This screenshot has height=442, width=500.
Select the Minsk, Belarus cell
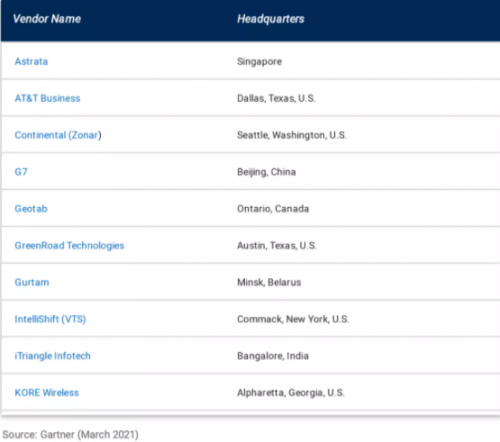[269, 282]
